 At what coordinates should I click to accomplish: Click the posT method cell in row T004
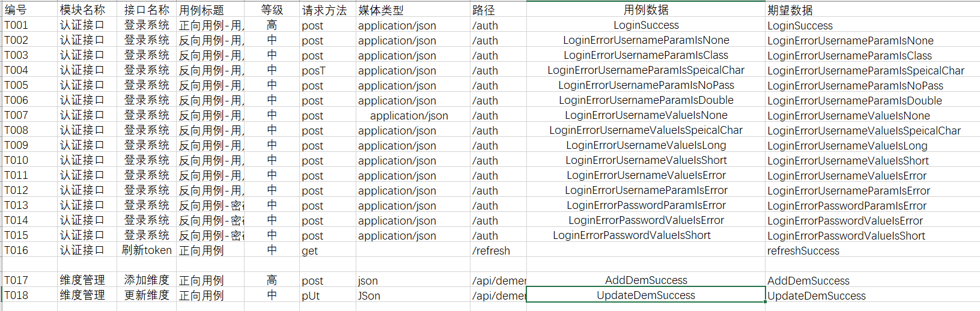point(313,70)
